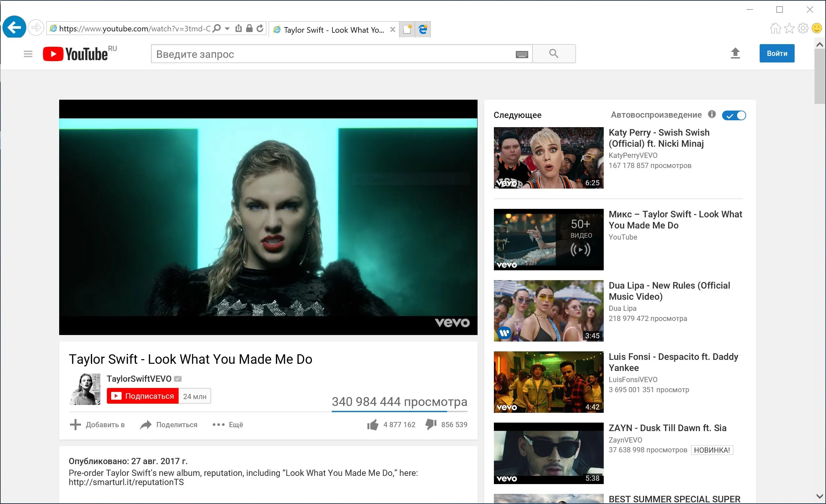This screenshot has width=826, height=504.
Task: Click the compatibility view icon in address bar
Action: click(238, 28)
